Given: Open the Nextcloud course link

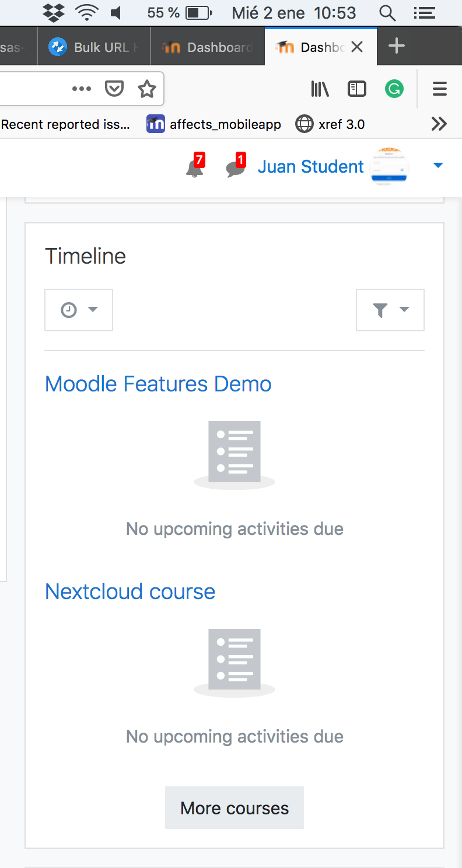Looking at the screenshot, I should [x=130, y=591].
